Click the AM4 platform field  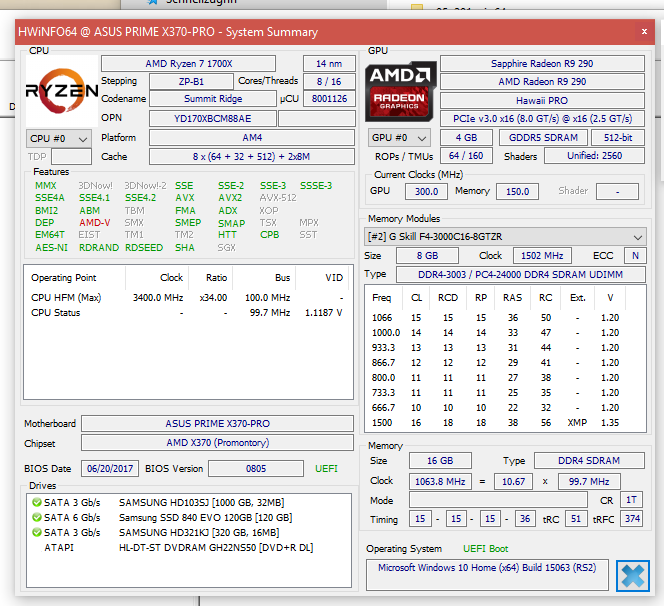(x=252, y=138)
